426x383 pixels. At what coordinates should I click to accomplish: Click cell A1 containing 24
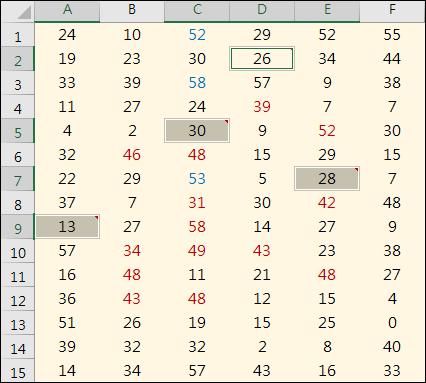click(x=67, y=35)
